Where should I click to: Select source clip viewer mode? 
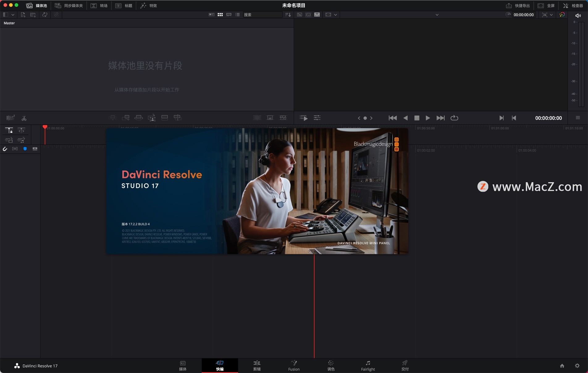click(x=300, y=15)
